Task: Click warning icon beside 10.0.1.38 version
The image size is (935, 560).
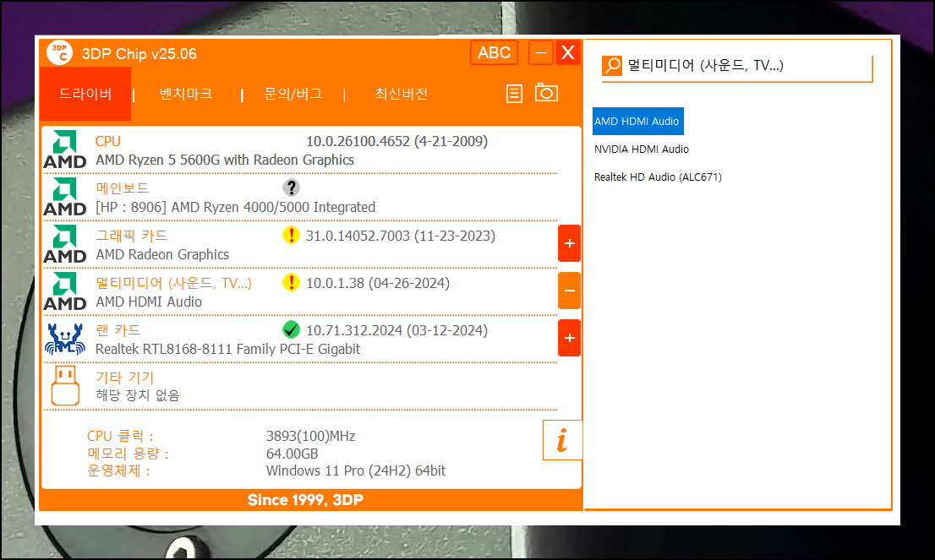Action: (291, 282)
